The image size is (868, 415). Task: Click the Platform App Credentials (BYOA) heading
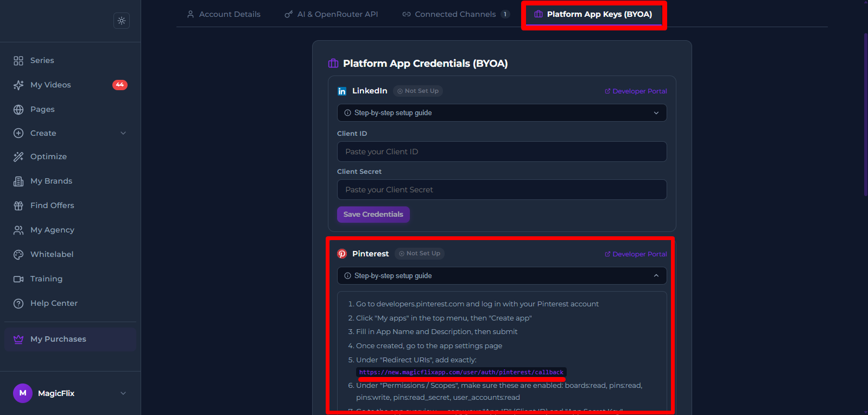coord(426,64)
